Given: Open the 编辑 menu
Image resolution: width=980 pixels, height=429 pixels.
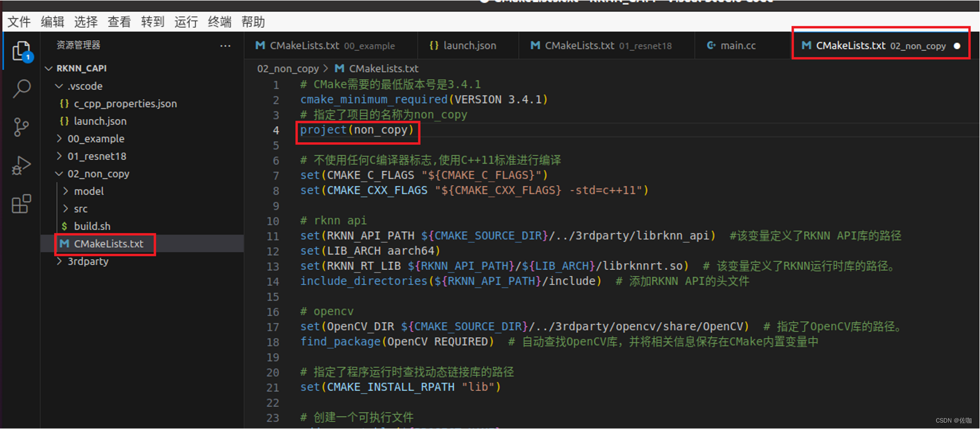Looking at the screenshot, I should click(x=53, y=22).
